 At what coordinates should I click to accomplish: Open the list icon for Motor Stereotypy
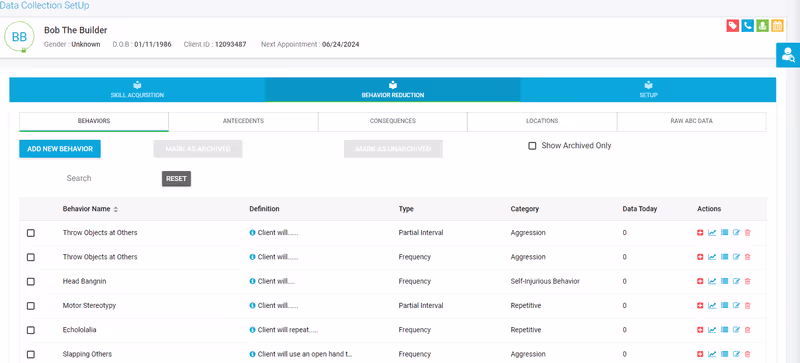724,306
